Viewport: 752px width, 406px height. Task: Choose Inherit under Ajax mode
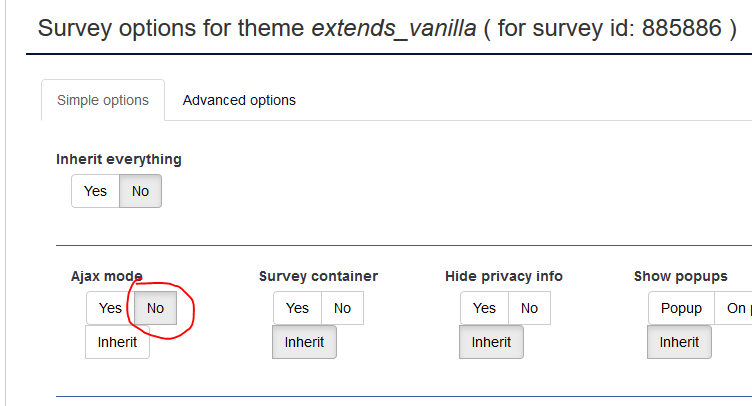point(117,342)
